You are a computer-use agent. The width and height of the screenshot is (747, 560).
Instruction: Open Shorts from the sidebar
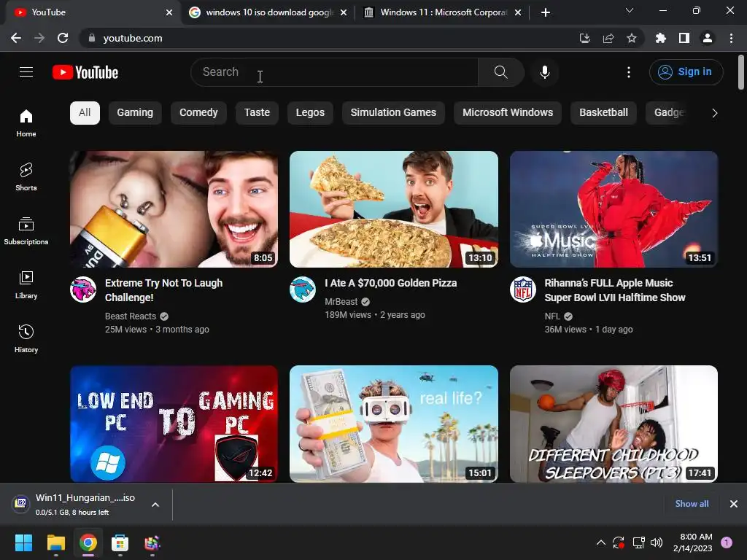coord(26,176)
